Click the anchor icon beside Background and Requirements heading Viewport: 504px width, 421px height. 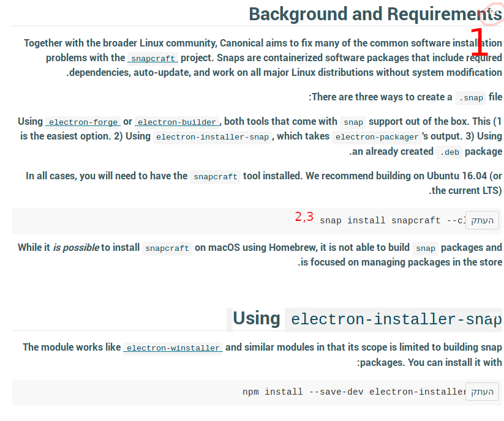(x=492, y=13)
